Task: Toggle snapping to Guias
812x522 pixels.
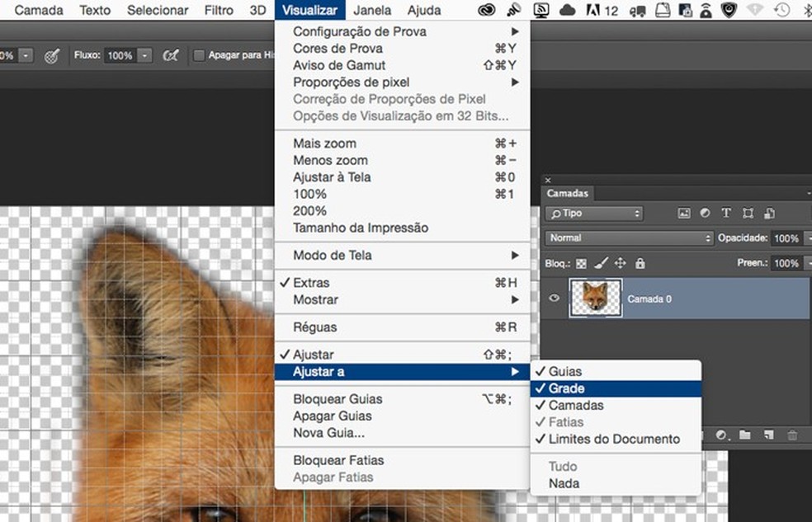Action: pyautogui.click(x=616, y=371)
